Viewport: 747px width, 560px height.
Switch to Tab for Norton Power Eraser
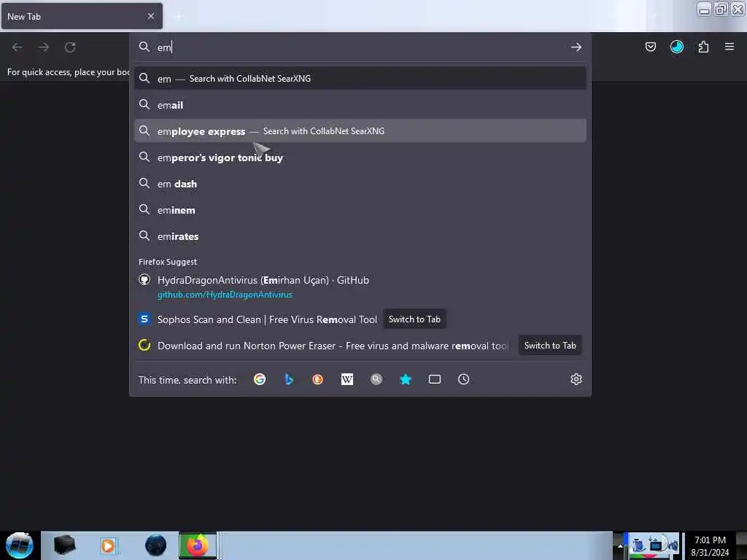(x=550, y=345)
